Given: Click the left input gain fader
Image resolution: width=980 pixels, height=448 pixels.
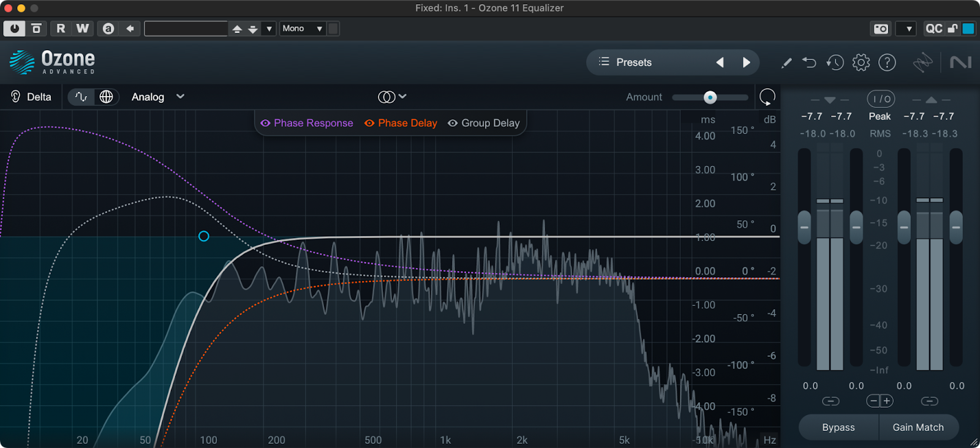Looking at the screenshot, I should click(x=804, y=227).
